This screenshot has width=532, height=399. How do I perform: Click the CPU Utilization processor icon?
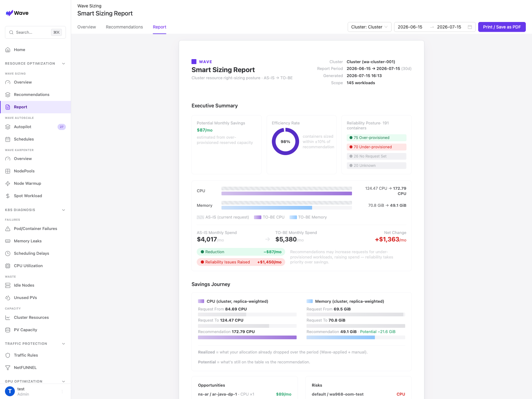pyautogui.click(x=8, y=266)
